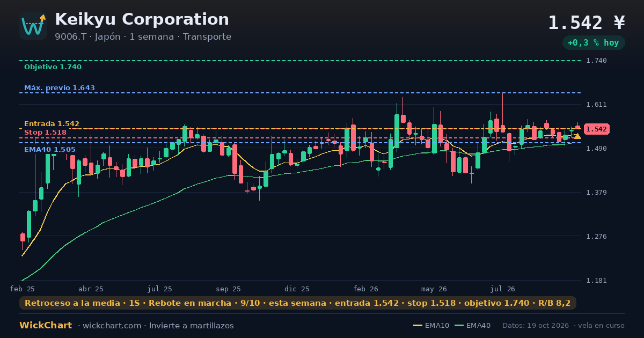Click the WickChart brand name in footer

point(46,326)
